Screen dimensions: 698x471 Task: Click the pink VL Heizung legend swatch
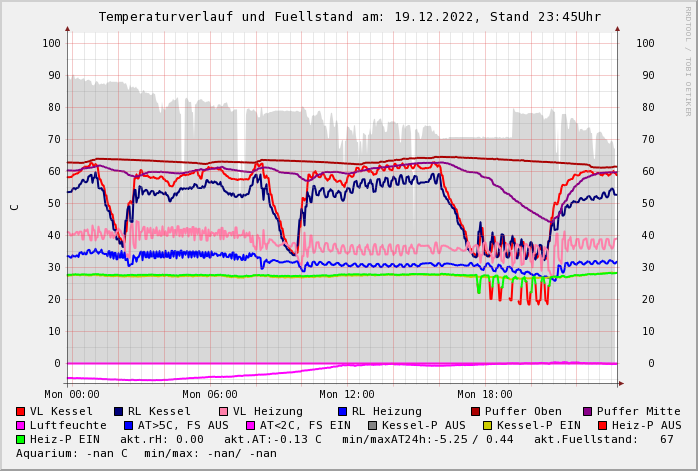pyautogui.click(x=224, y=412)
